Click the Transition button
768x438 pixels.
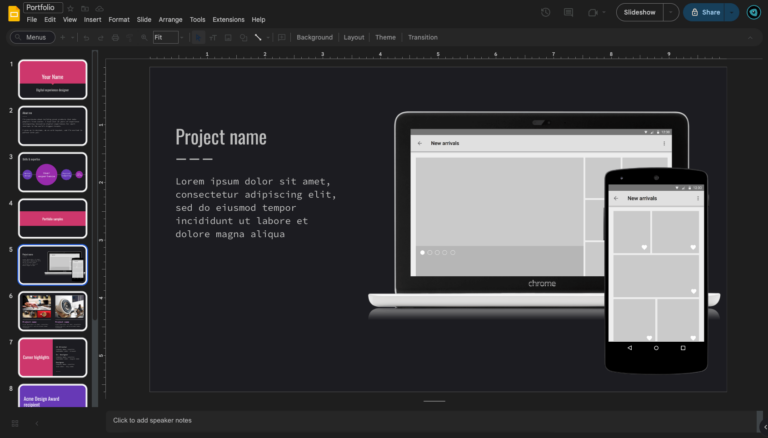coord(422,37)
